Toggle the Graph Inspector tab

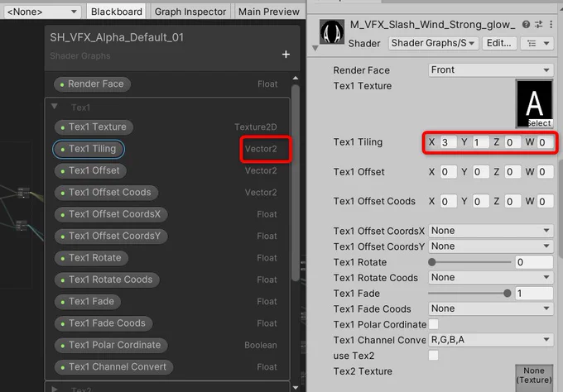point(190,12)
